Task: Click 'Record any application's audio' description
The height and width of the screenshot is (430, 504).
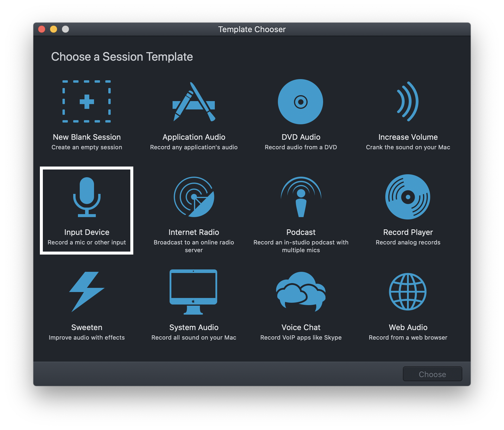Action: [x=194, y=147]
